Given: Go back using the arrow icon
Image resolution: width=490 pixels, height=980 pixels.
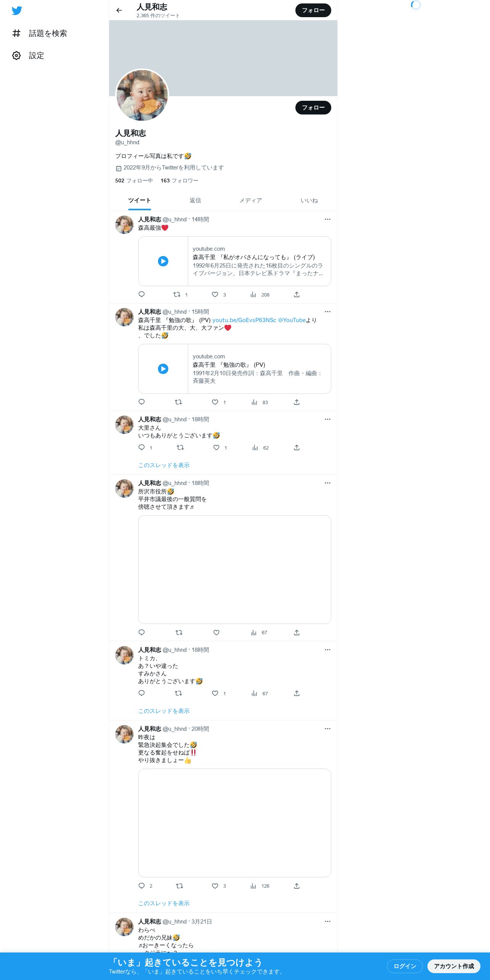Looking at the screenshot, I should click(x=119, y=10).
